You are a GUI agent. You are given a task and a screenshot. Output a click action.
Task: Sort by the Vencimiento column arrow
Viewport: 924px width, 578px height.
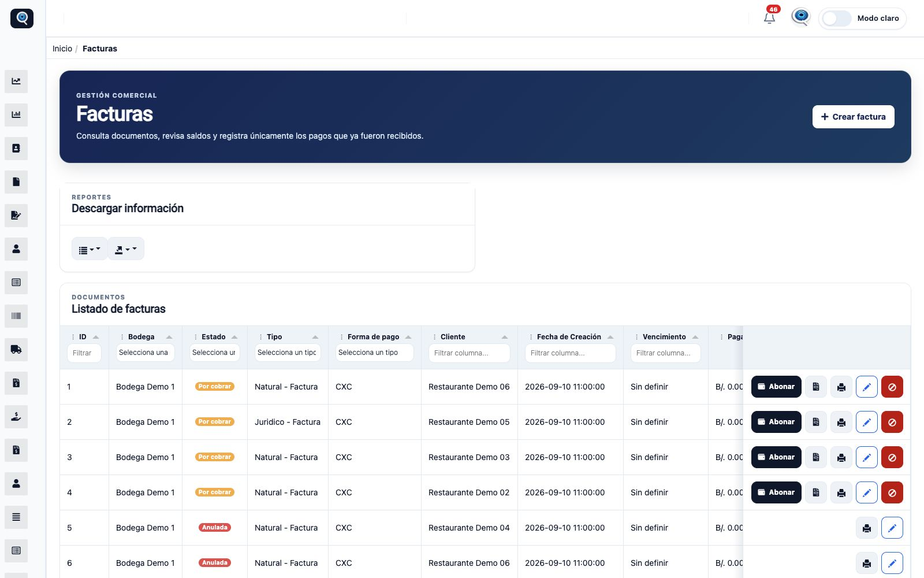tap(695, 337)
